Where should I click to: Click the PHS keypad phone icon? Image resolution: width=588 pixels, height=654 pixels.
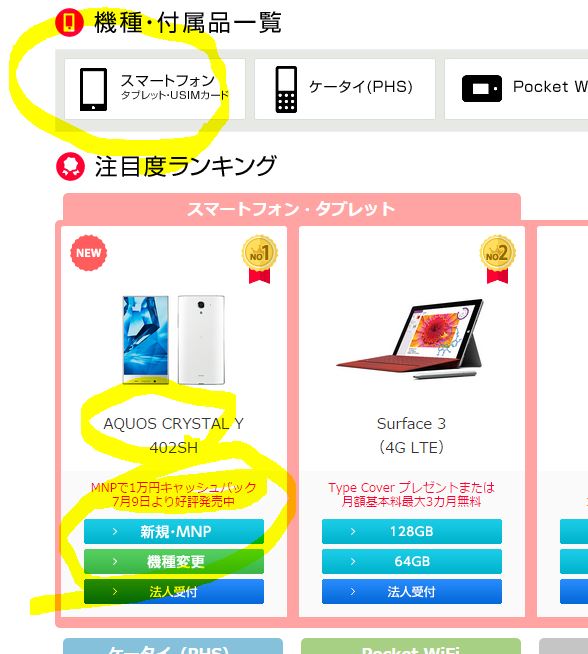[x=286, y=89]
